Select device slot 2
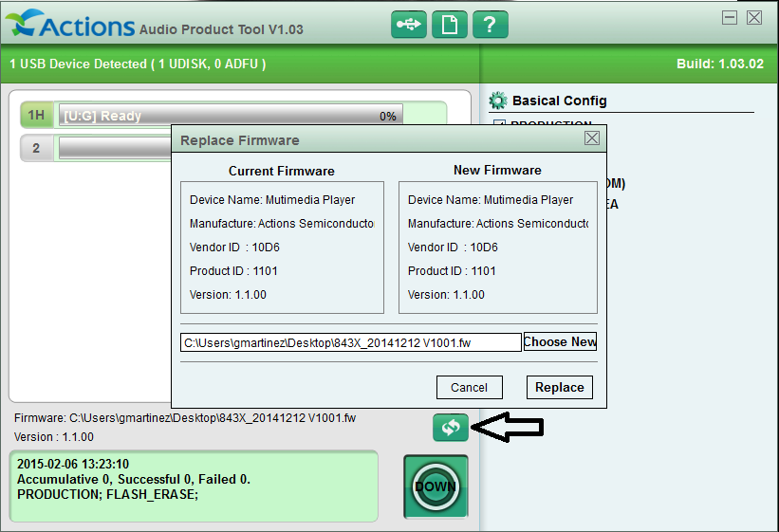 coord(36,148)
